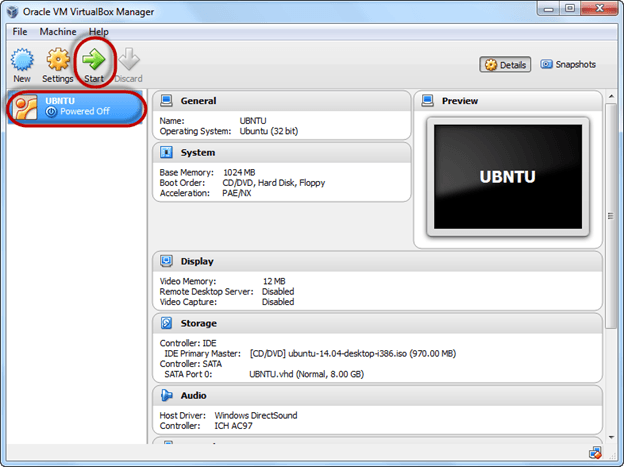Click the General section icon
The height and width of the screenshot is (467, 624).
tap(165, 101)
